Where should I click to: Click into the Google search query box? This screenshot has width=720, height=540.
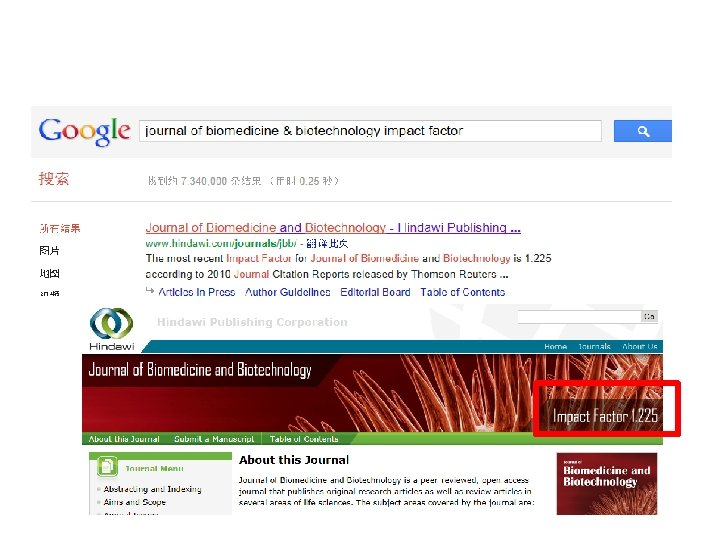pyautogui.click(x=370, y=131)
